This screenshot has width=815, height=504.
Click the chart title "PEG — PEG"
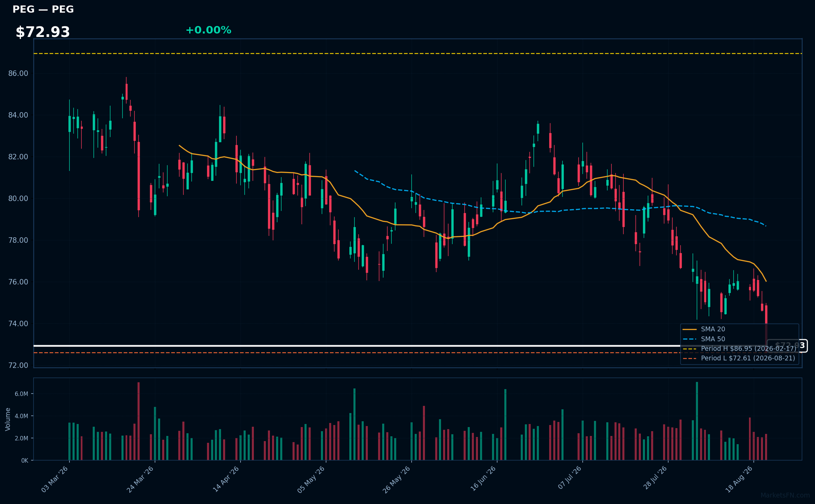coord(43,9)
